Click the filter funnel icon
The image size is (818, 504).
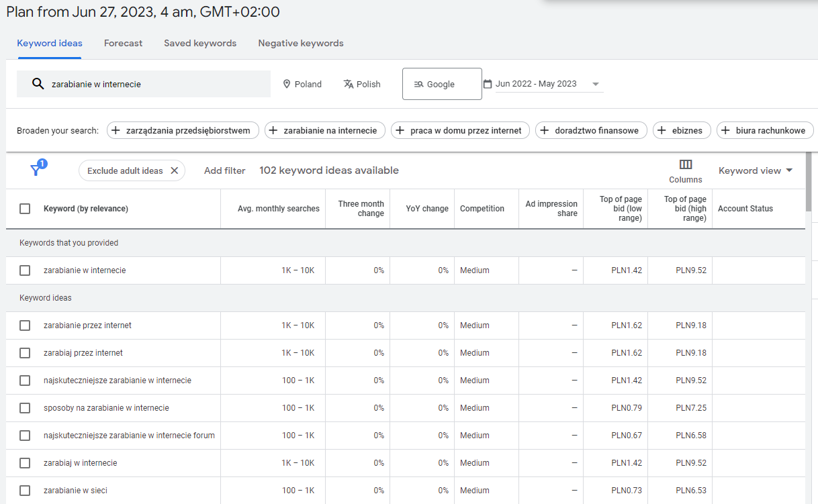pos(36,170)
